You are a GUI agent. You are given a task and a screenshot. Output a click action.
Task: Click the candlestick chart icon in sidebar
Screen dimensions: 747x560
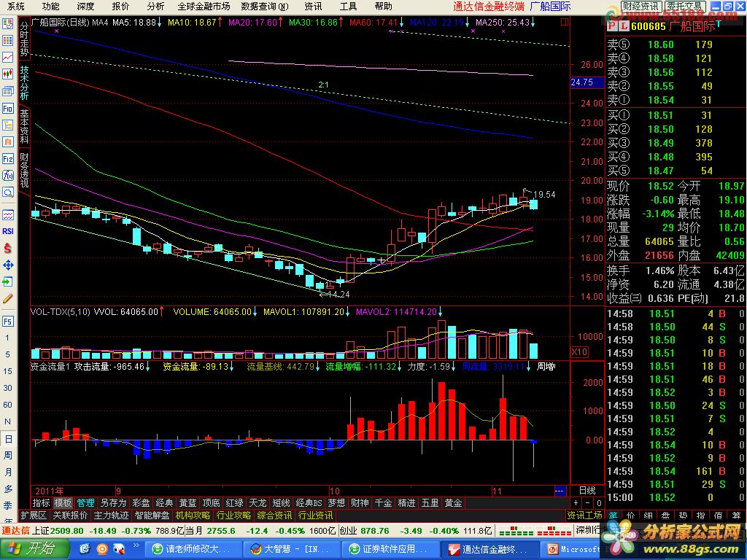[x=7, y=74]
